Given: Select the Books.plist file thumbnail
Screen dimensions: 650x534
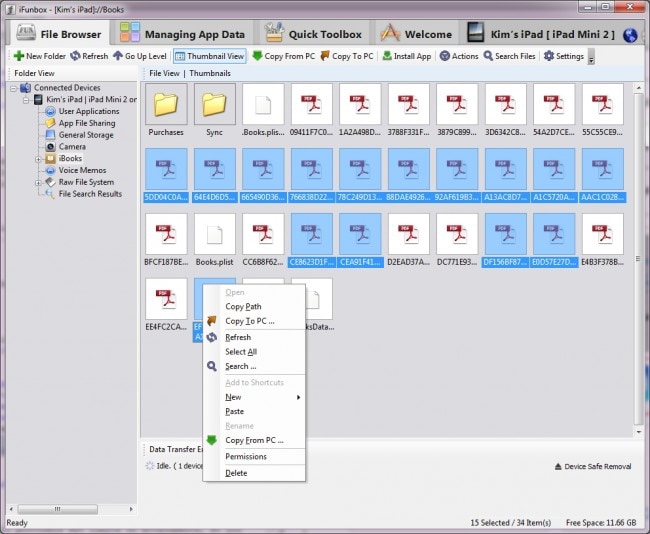Looking at the screenshot, I should coord(214,234).
